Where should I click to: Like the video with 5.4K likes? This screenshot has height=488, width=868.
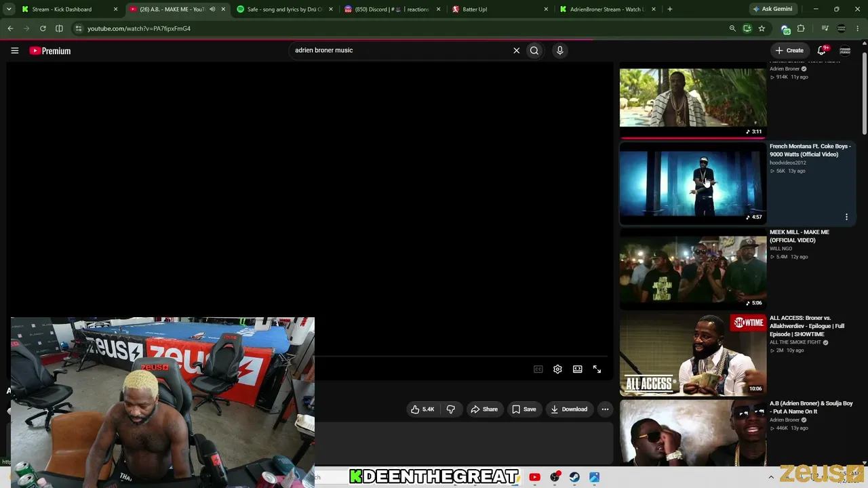click(422, 409)
